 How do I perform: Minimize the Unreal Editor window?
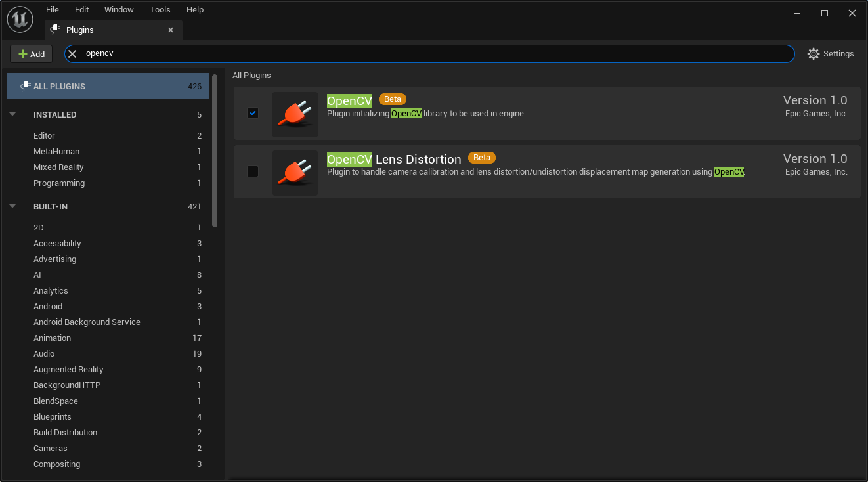(797, 13)
